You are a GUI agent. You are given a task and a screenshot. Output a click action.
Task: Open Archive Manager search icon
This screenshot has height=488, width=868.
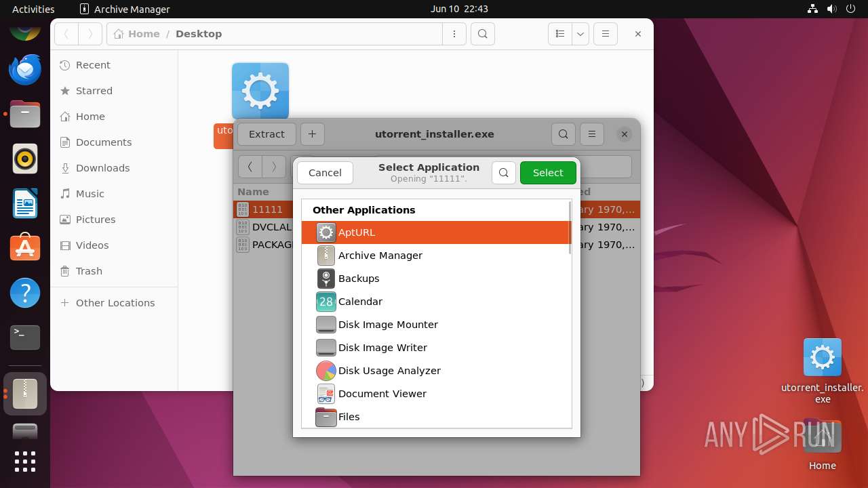(564, 134)
